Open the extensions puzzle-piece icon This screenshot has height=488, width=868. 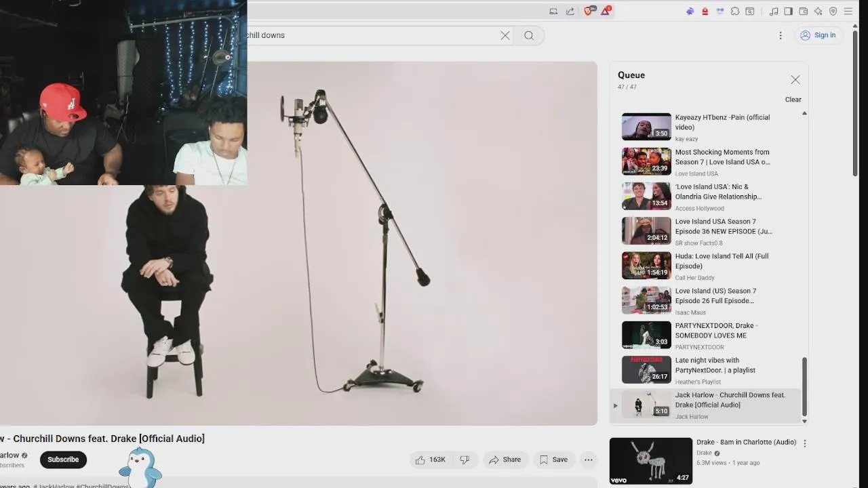click(735, 11)
